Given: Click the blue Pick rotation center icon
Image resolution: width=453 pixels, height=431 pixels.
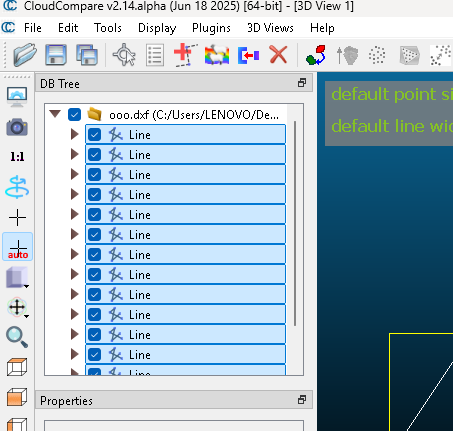Looking at the screenshot, I should [x=17, y=187].
